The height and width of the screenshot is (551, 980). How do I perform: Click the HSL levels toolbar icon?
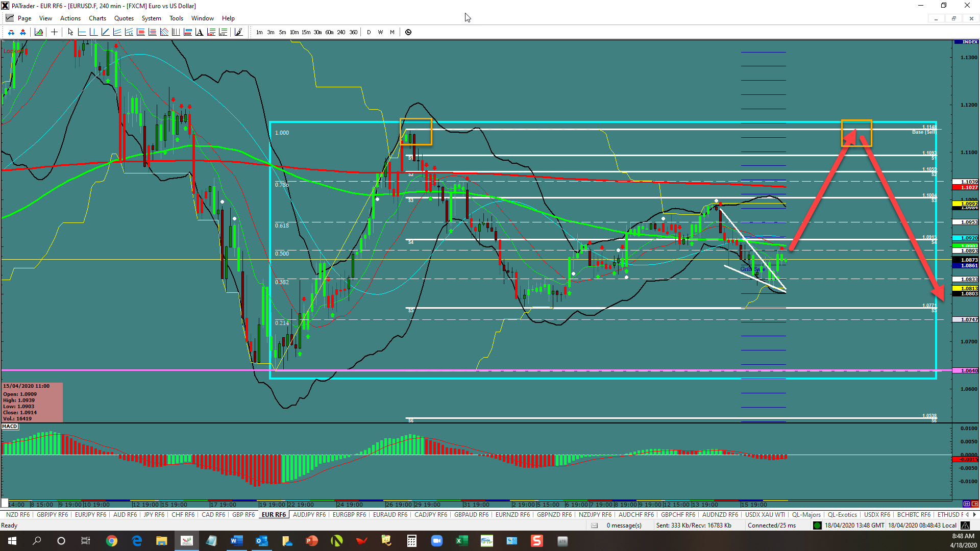(x=223, y=32)
